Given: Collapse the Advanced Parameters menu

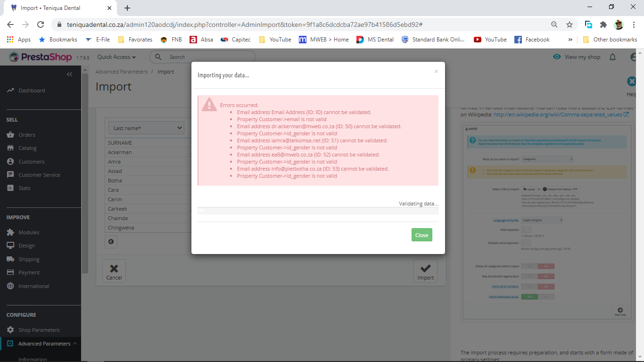Looking at the screenshot, I should point(75,344).
